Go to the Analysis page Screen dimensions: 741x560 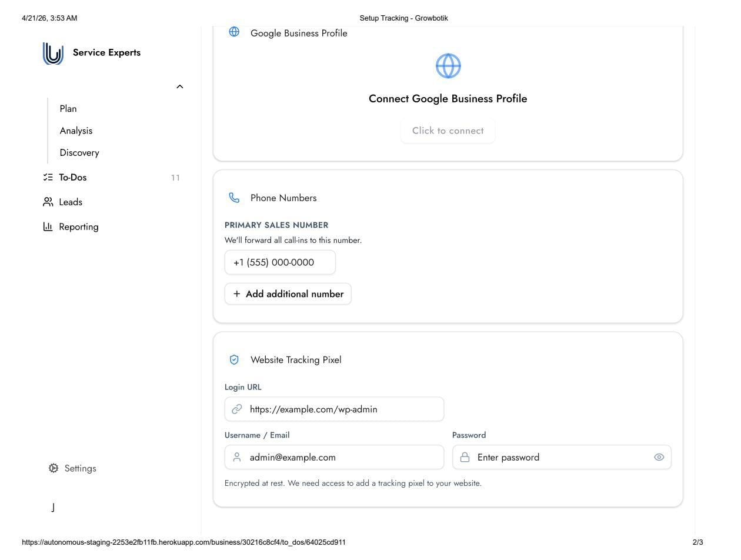click(76, 131)
